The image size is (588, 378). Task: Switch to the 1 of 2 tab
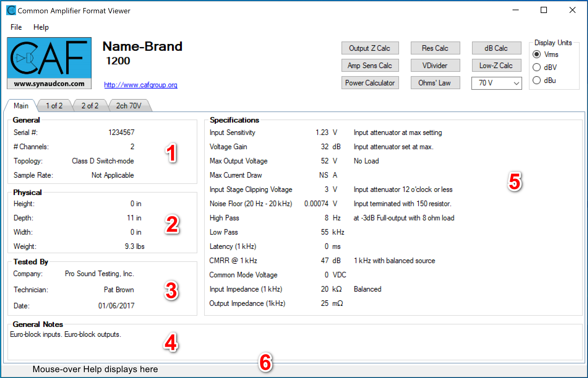click(54, 106)
